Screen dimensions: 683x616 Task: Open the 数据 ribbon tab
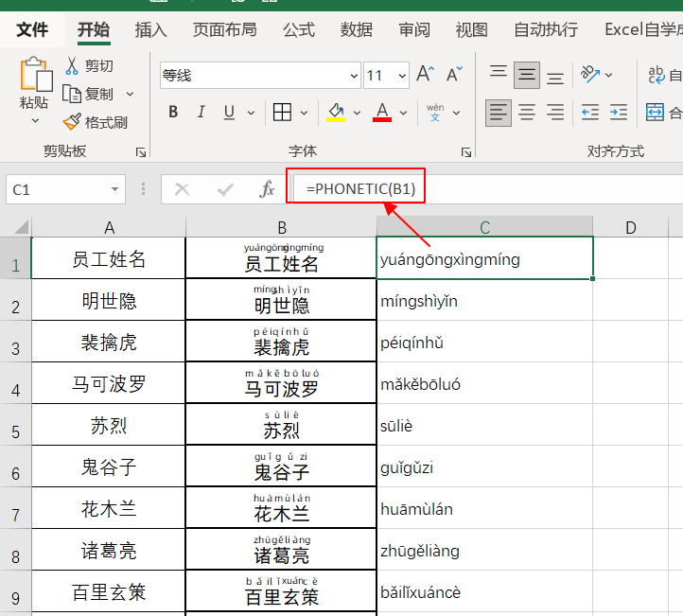[357, 30]
